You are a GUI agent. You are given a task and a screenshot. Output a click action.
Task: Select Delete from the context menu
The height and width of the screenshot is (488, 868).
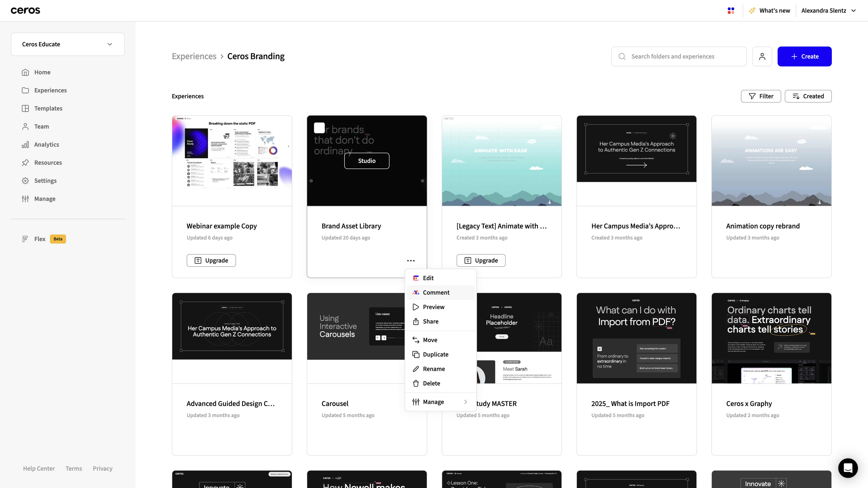(x=440, y=384)
